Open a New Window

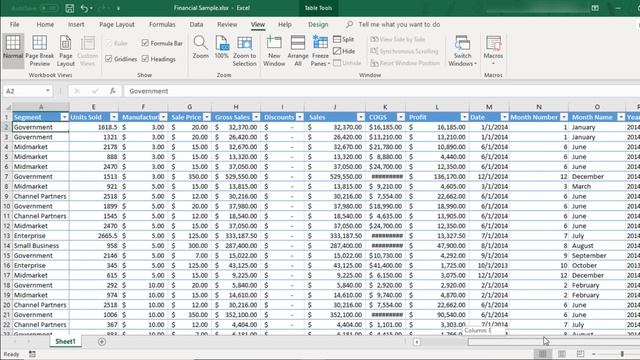point(274,51)
